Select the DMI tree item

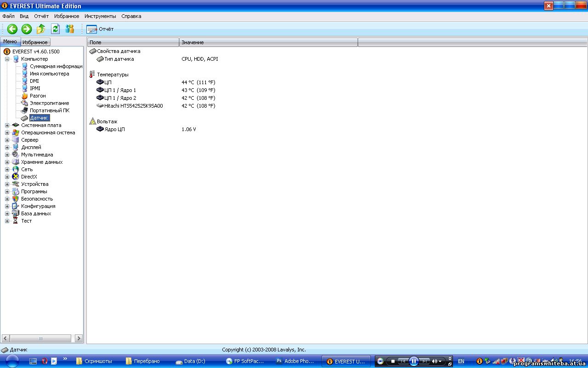[x=34, y=81]
